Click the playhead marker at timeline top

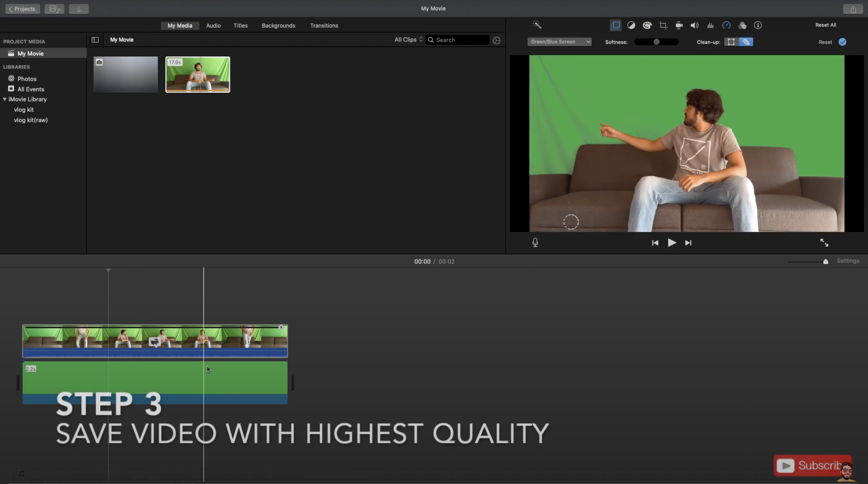pyautogui.click(x=108, y=270)
